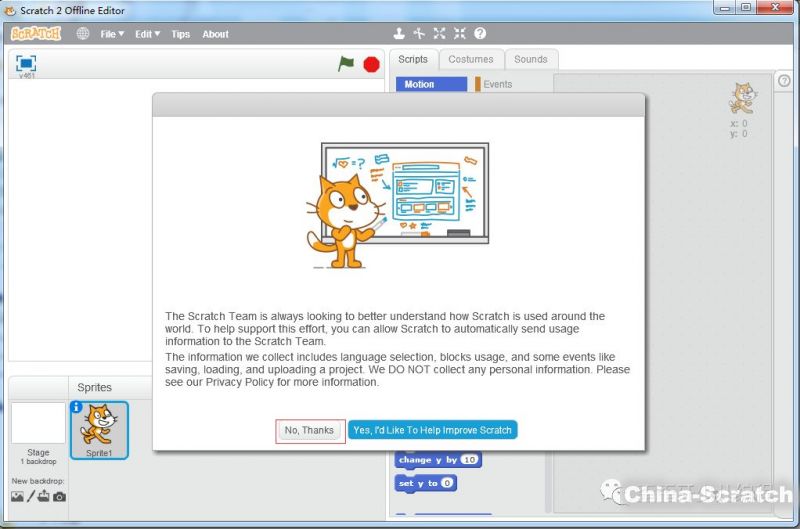Open Sprite1 info via blue i badge

tap(76, 407)
